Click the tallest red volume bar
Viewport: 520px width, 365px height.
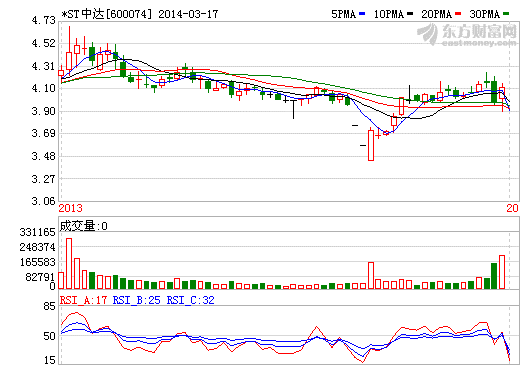coord(69,263)
